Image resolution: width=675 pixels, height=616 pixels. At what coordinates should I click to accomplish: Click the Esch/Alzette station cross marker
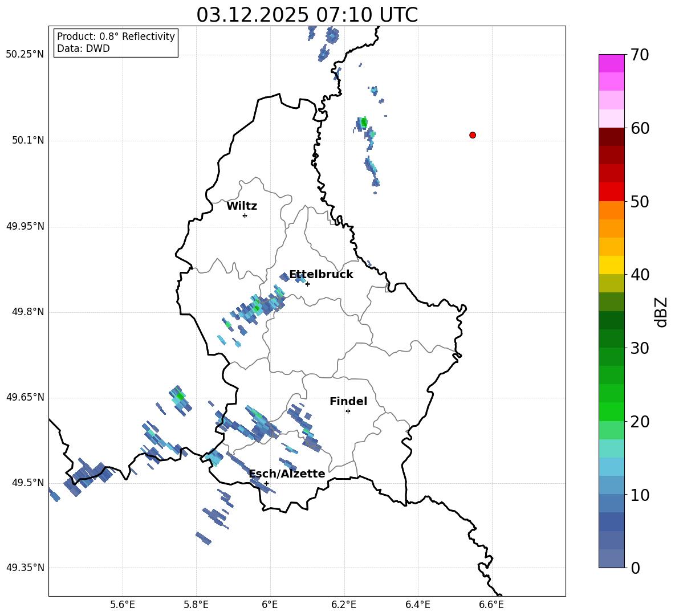coord(266,483)
